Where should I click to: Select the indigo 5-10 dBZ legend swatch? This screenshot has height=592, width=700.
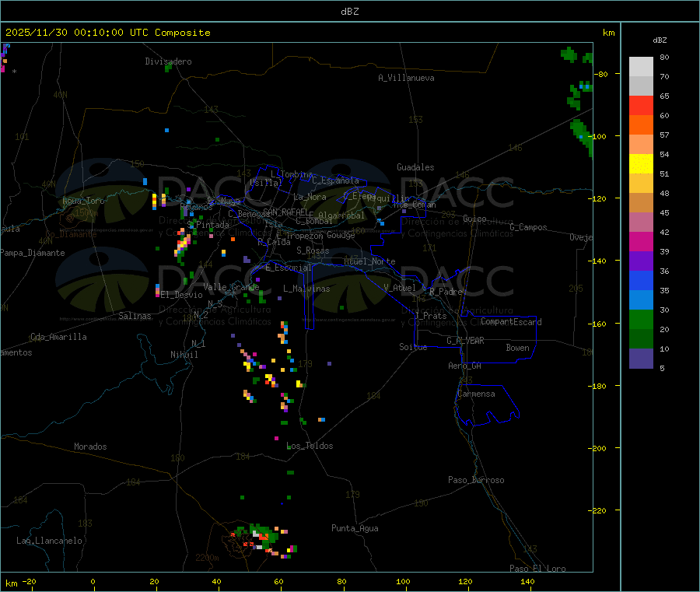tap(641, 359)
